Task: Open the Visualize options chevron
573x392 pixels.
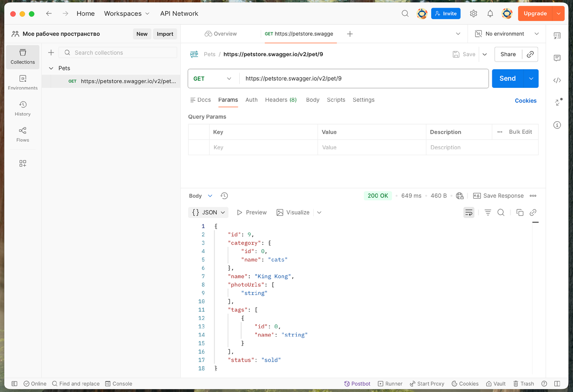Action: 319,212
